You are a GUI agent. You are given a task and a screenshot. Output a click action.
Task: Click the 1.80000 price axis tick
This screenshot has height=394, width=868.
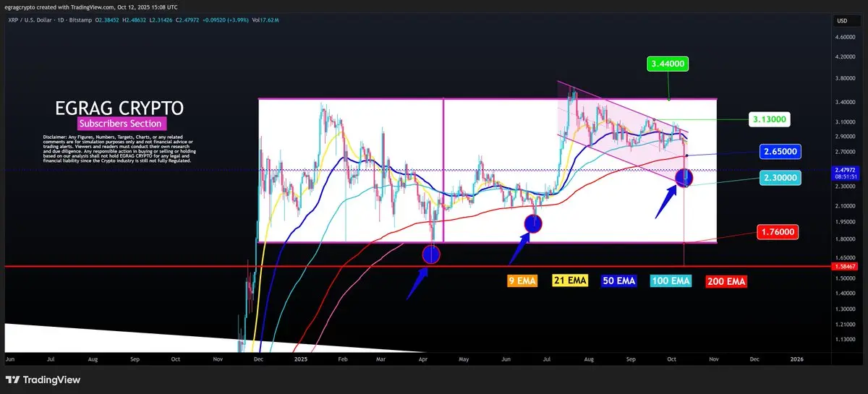coord(846,239)
